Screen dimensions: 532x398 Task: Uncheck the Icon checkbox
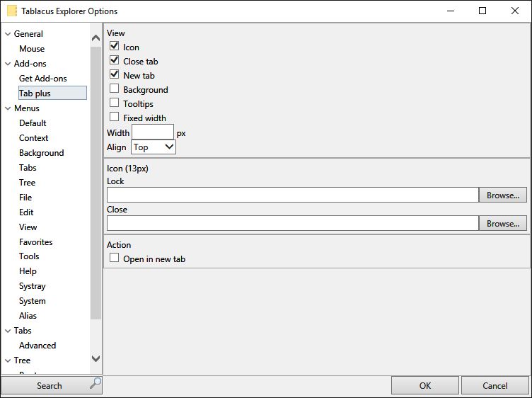[x=115, y=45]
